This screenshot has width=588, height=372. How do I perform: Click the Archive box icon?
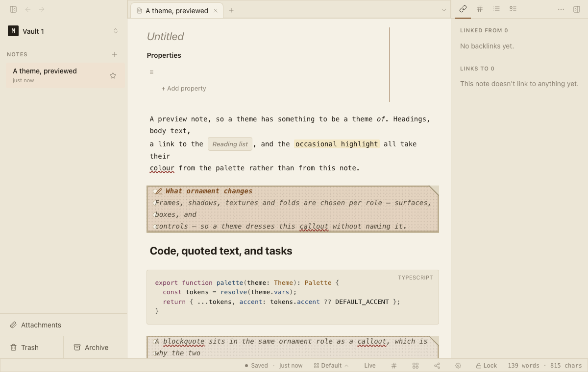click(77, 348)
